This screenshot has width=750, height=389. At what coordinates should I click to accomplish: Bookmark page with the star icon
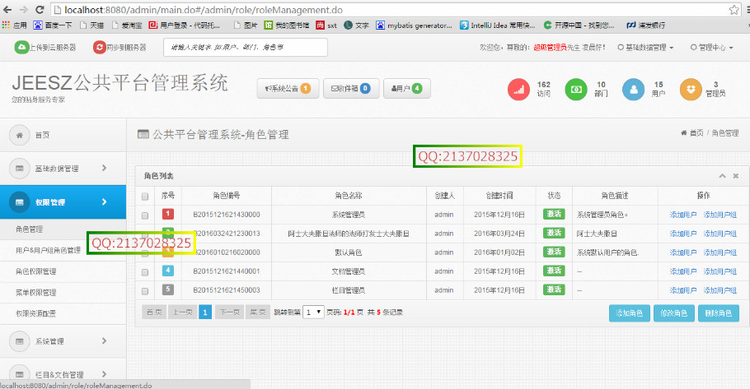pos(734,10)
